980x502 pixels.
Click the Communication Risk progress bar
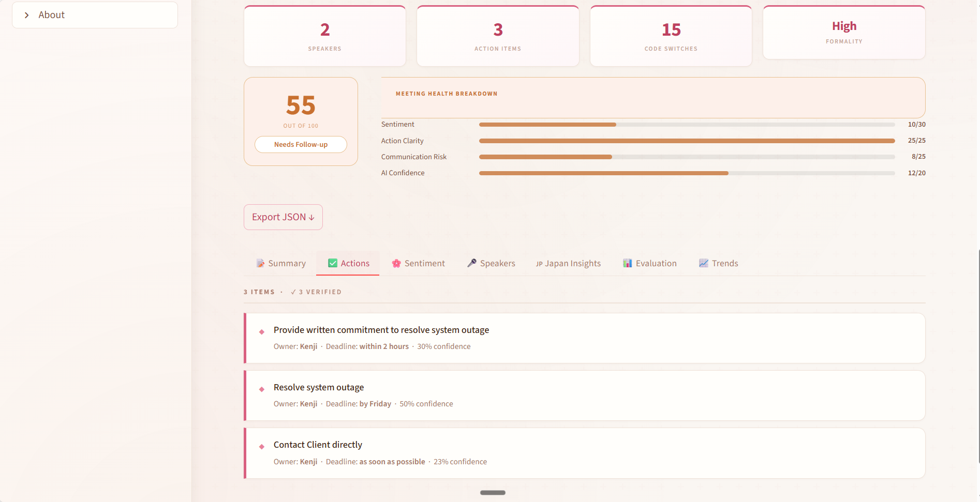click(x=687, y=157)
